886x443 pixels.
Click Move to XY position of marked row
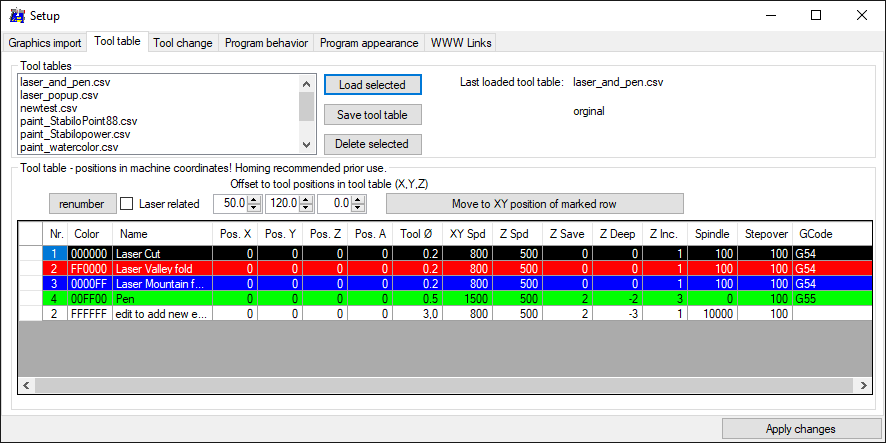click(535, 204)
